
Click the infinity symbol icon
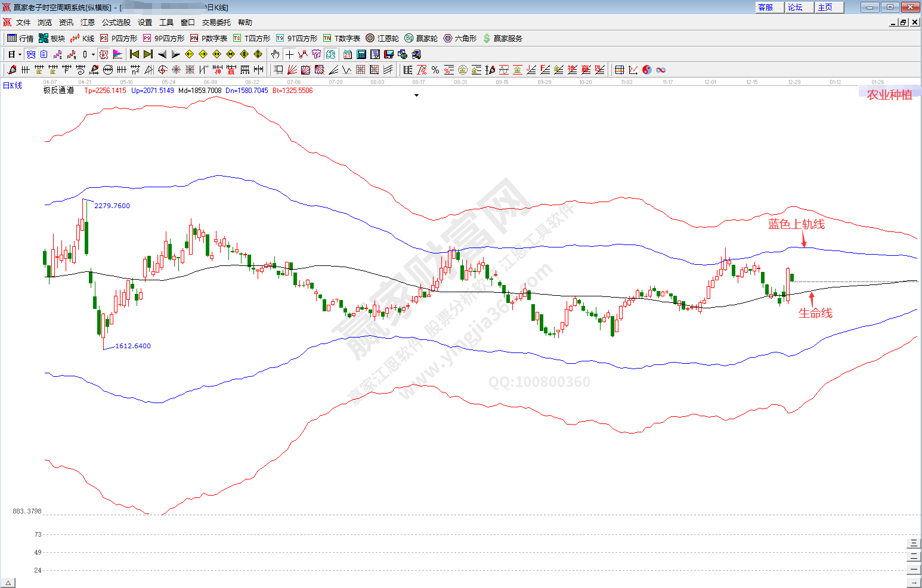[661, 70]
